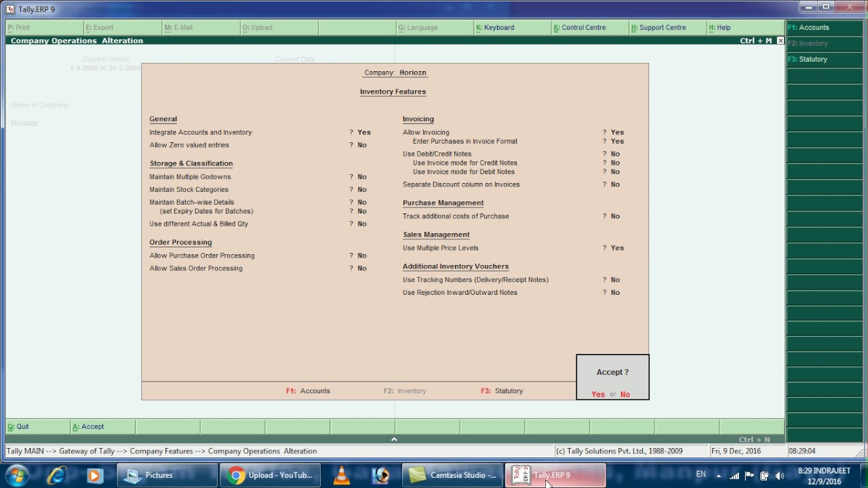Show hidden system tray icons arrow
Image resolution: width=868 pixels, height=488 pixels.
pos(719,476)
